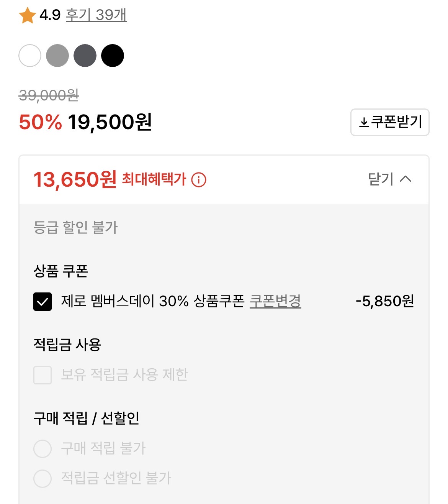Select the black color swatch
Screen dimensions: 448x504
pyautogui.click(x=113, y=56)
